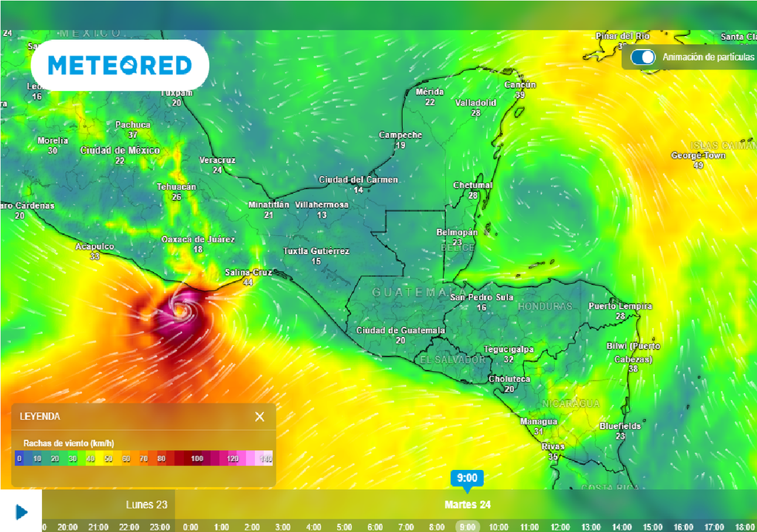Click the 70 km/h legend swatch
757x532 pixels.
pos(143,458)
